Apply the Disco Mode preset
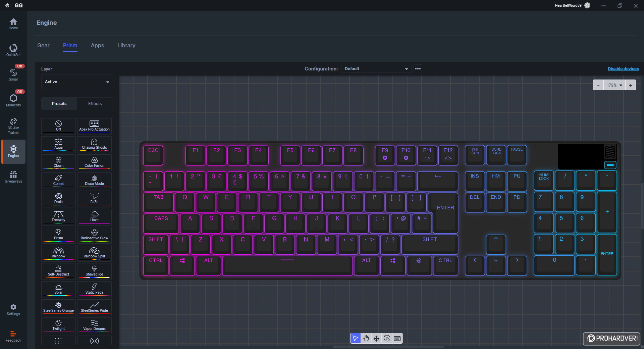This screenshot has width=644, height=349. click(94, 181)
